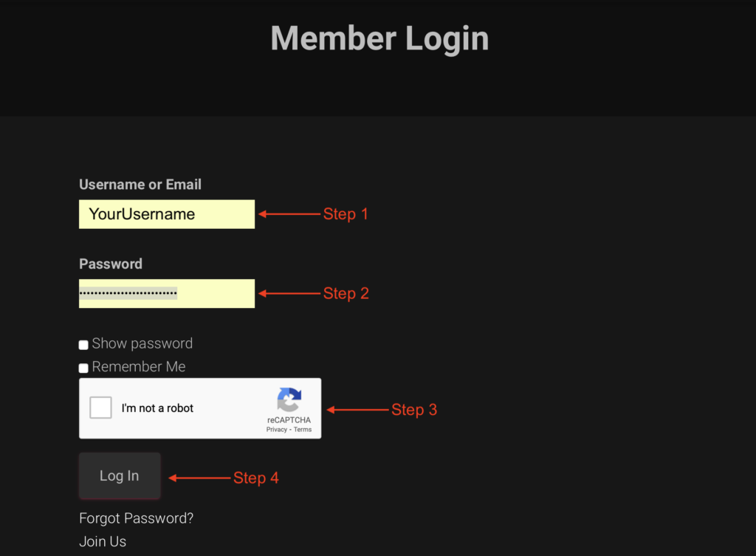Click the Member Login heading
This screenshot has height=556, width=756.
point(380,38)
